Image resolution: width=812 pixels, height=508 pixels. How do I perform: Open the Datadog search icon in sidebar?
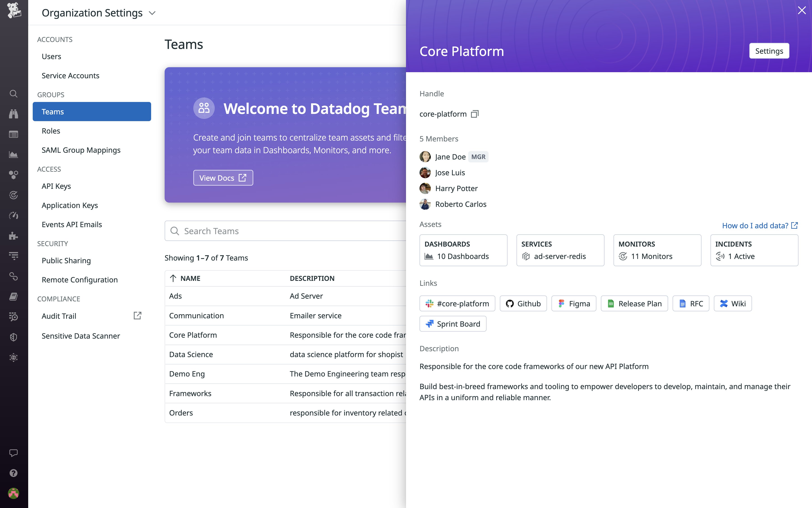tap(14, 94)
